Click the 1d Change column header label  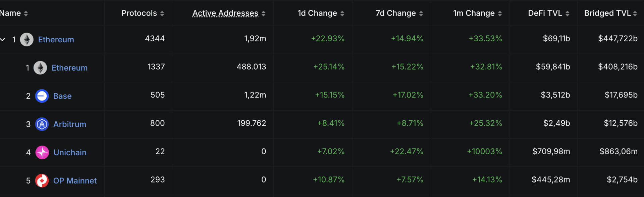click(317, 13)
